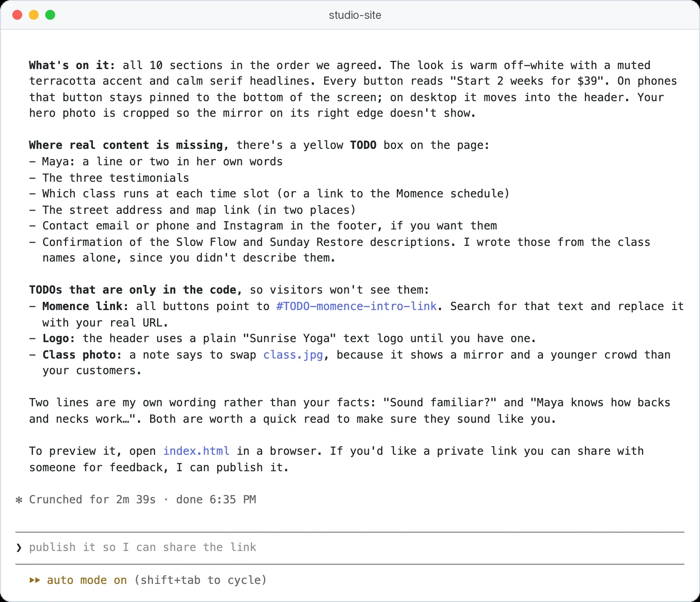Toggle the "auto mode on" indicator

pyautogui.click(x=87, y=580)
